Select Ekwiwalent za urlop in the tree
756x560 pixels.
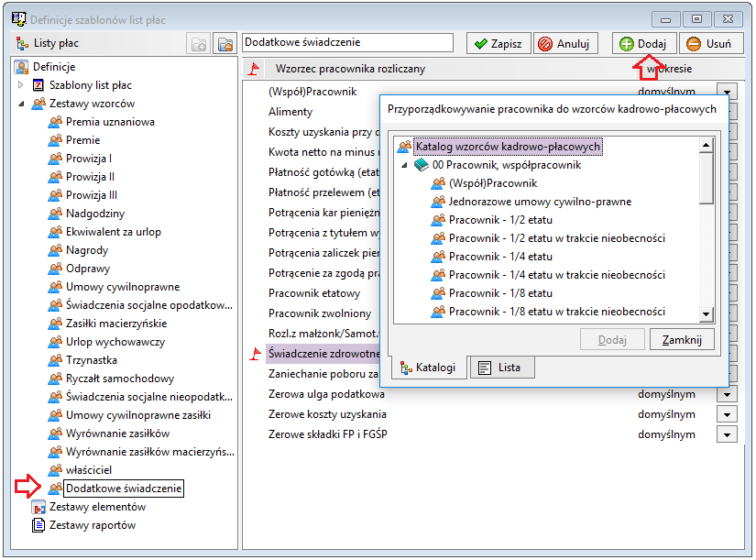pos(114,232)
